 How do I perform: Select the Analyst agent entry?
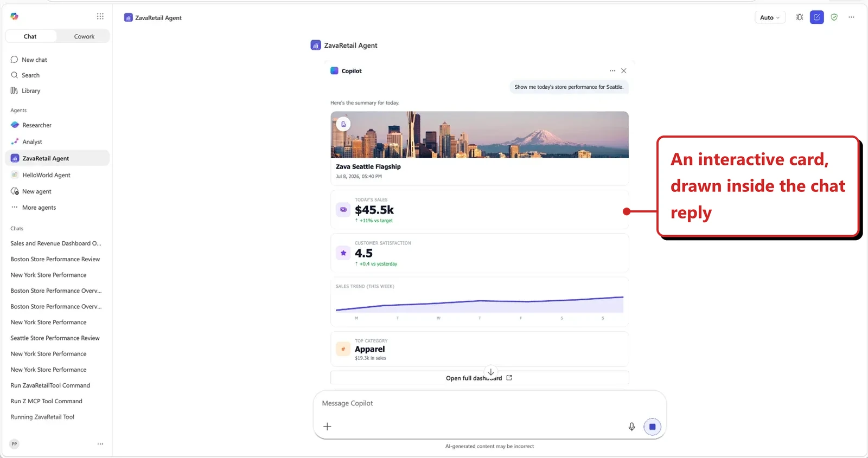coord(58,142)
